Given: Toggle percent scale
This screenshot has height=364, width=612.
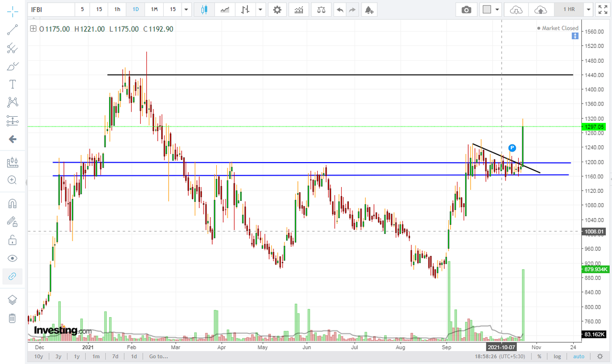Looking at the screenshot, I should tap(539, 356).
